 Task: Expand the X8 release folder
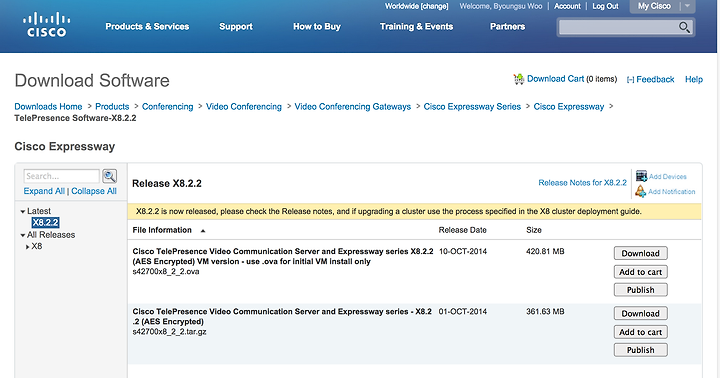28,247
